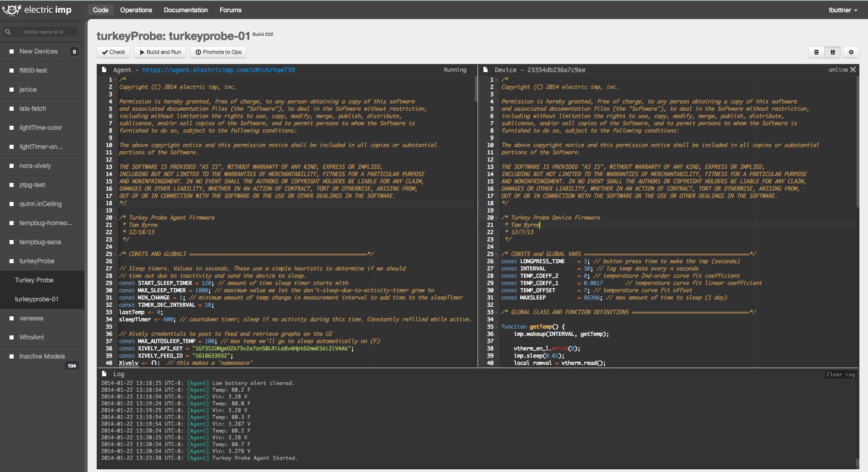Collapse the fold arrow at Device line 25
The height and width of the screenshot is (472, 868).
coord(497,254)
